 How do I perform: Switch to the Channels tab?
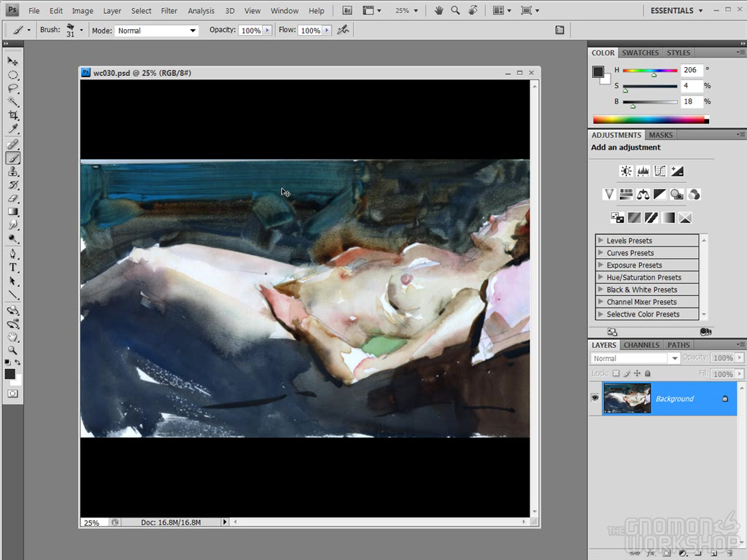(x=641, y=345)
